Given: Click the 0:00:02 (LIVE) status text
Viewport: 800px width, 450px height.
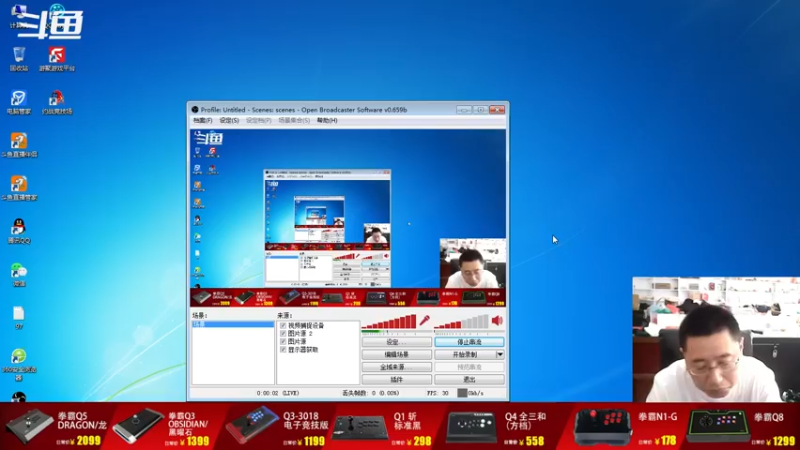Looking at the screenshot, I should coord(278,393).
